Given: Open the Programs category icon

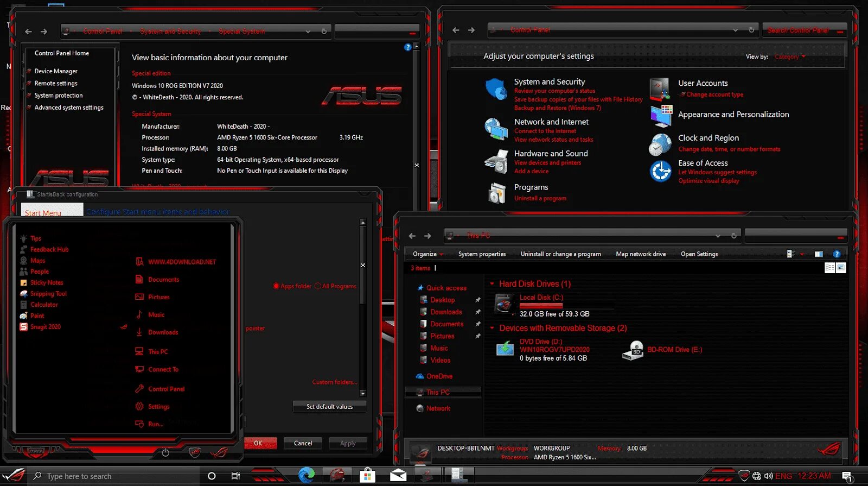Looking at the screenshot, I should click(x=497, y=192).
